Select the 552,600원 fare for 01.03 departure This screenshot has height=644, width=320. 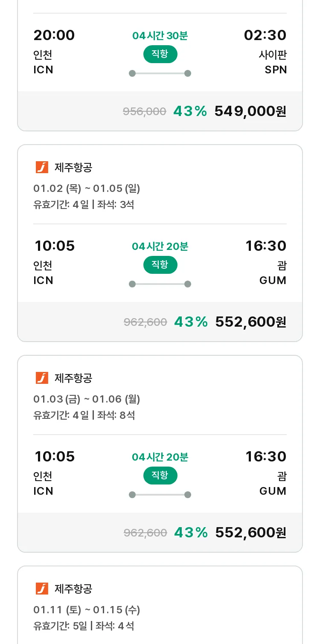(251, 533)
